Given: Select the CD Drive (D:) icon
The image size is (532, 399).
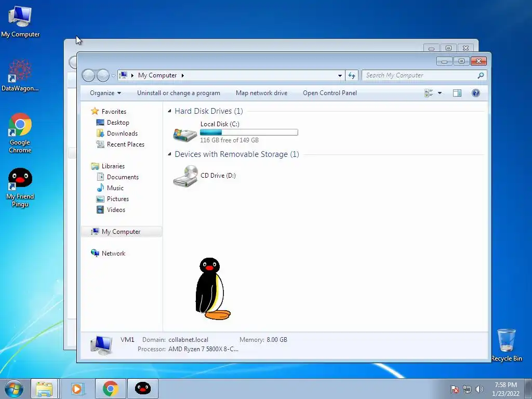Looking at the screenshot, I should (185, 176).
